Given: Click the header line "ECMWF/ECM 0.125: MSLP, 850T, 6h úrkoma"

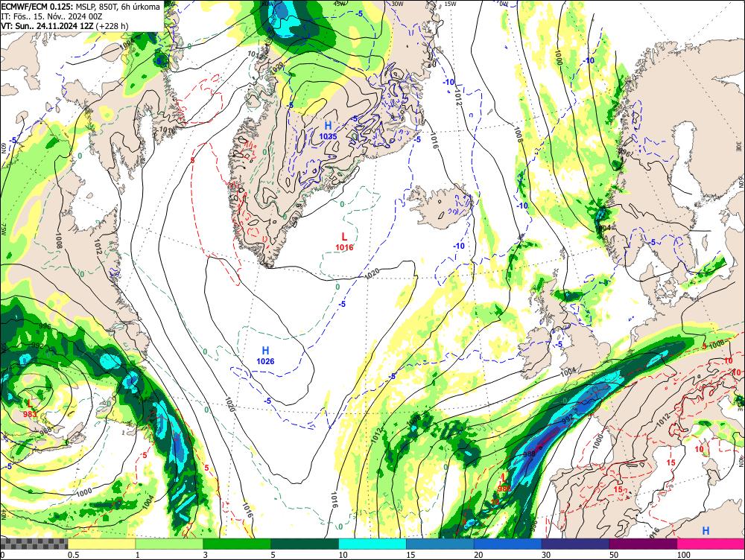Looking at the screenshot, I should tap(80, 7).
